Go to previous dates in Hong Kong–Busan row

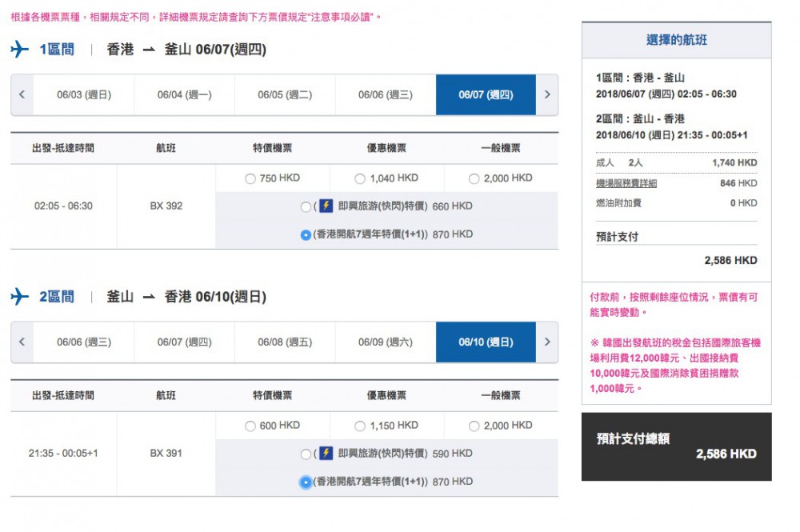(22, 94)
